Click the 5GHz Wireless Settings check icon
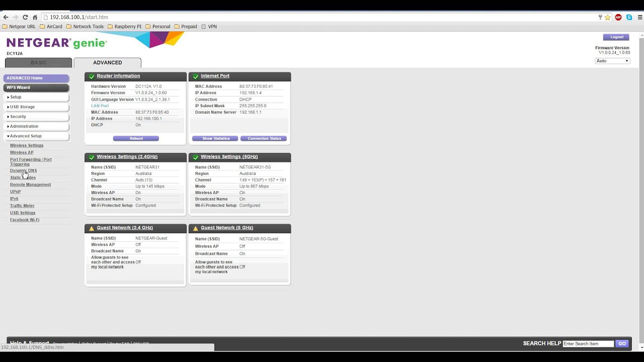 pyautogui.click(x=196, y=157)
